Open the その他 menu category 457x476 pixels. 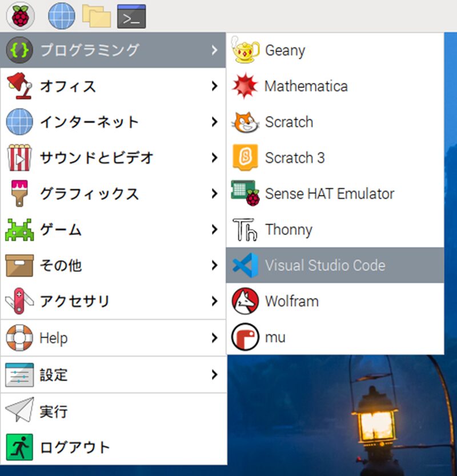pyautogui.click(x=113, y=265)
